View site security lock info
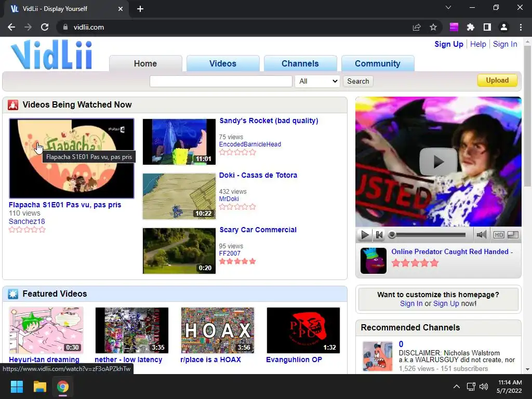Image resolution: width=532 pixels, height=399 pixels. point(65,27)
